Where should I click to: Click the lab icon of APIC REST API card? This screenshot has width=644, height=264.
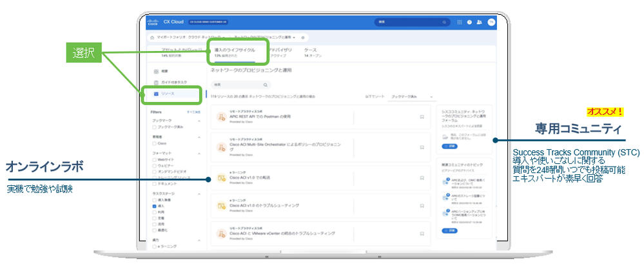pyautogui.click(x=221, y=117)
